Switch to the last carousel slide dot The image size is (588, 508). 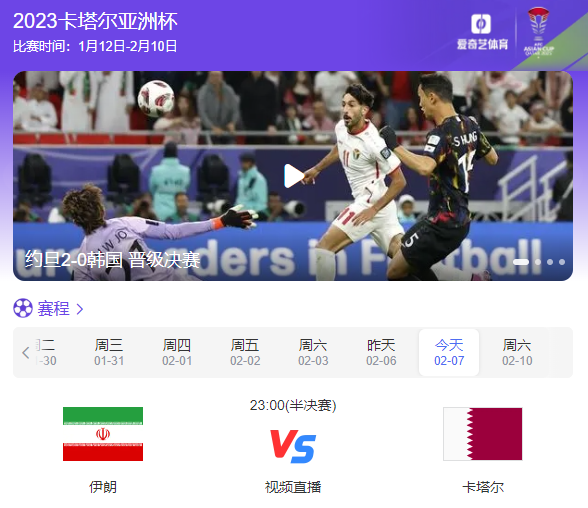pyautogui.click(x=562, y=262)
